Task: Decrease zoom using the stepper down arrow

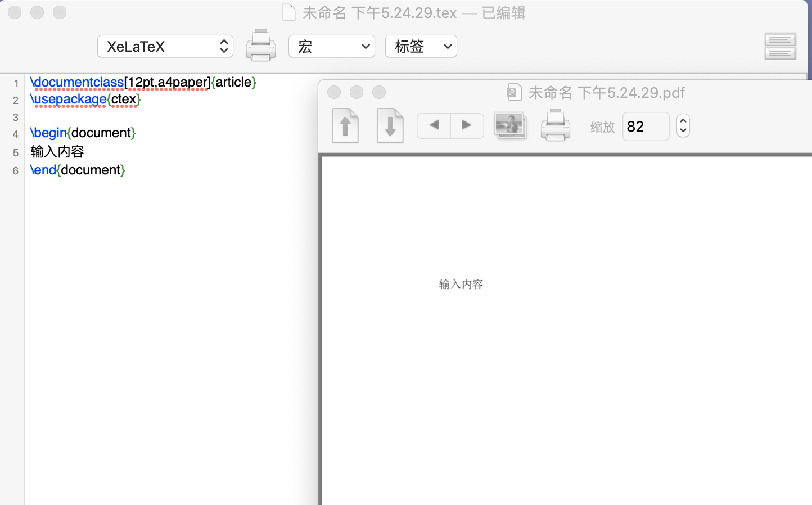Action: [683, 130]
